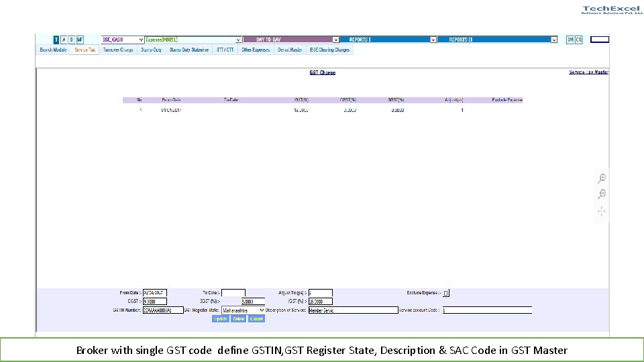The height and width of the screenshot is (362, 644).
Task: Click the Update button
Action: [221, 319]
